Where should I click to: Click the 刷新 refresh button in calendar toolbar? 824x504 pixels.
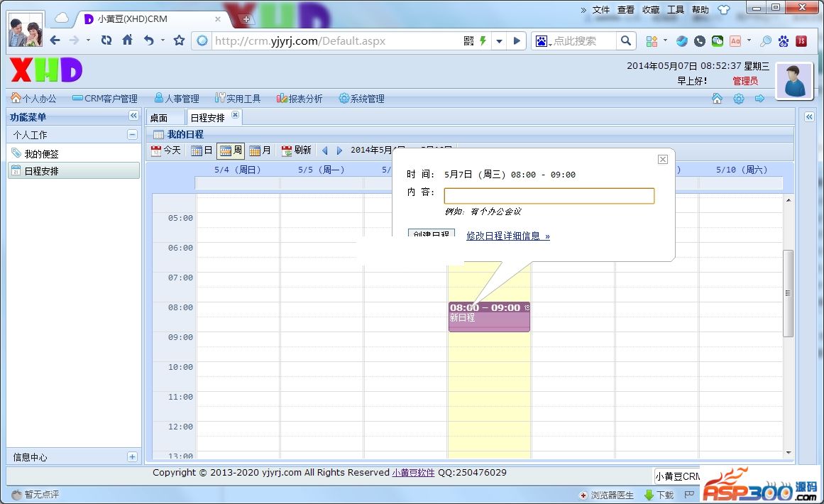[297, 150]
